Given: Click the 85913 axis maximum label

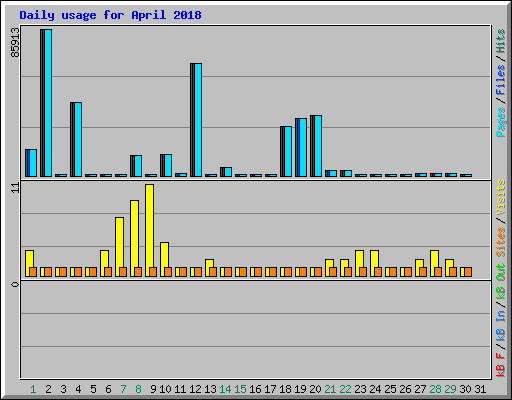Looking at the screenshot, I should point(15,42).
